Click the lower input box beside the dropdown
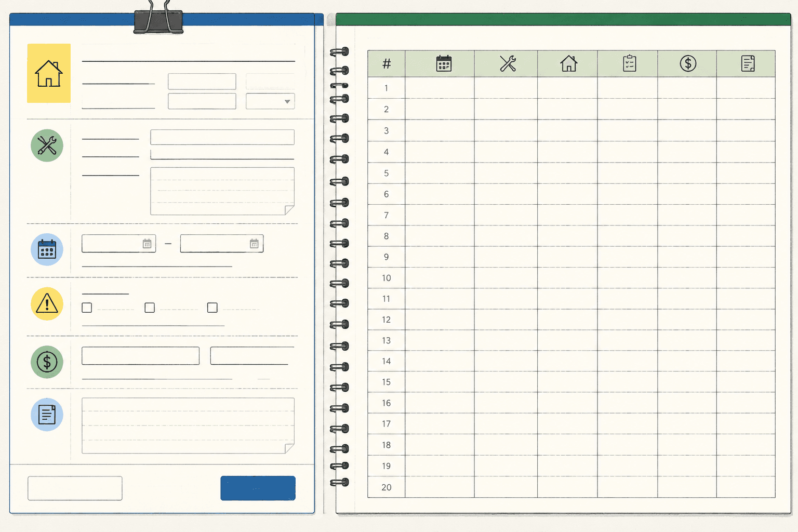798x532 pixels. pyautogui.click(x=202, y=101)
